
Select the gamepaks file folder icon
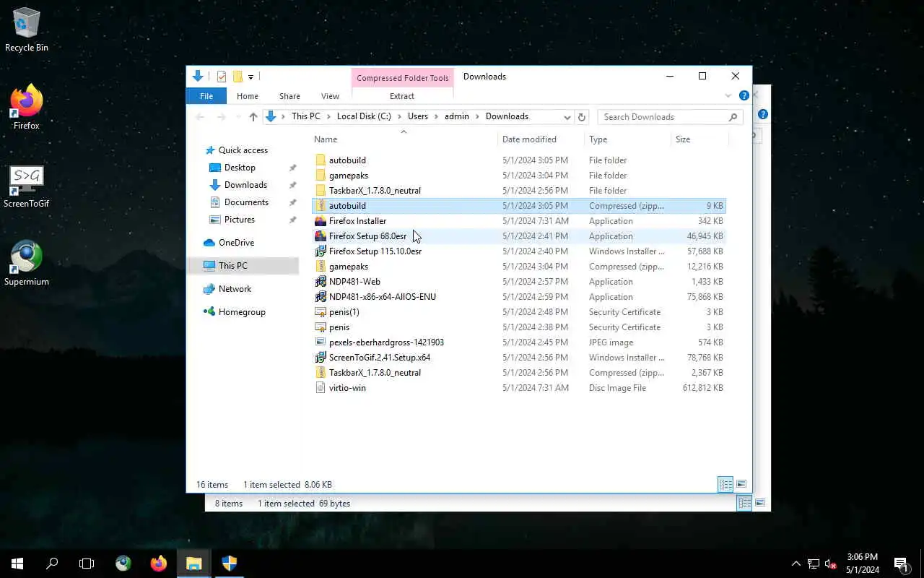pos(321,176)
